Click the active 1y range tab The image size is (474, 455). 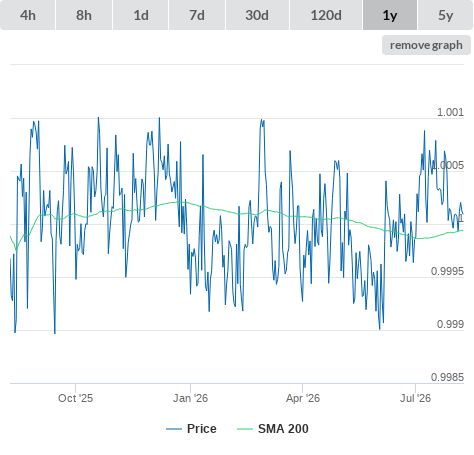[390, 15]
